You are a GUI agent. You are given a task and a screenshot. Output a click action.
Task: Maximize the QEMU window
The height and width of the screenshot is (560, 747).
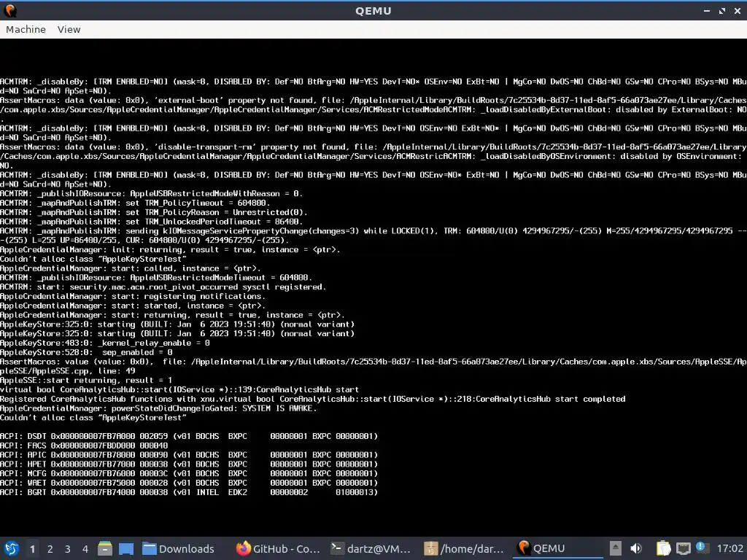pos(722,10)
